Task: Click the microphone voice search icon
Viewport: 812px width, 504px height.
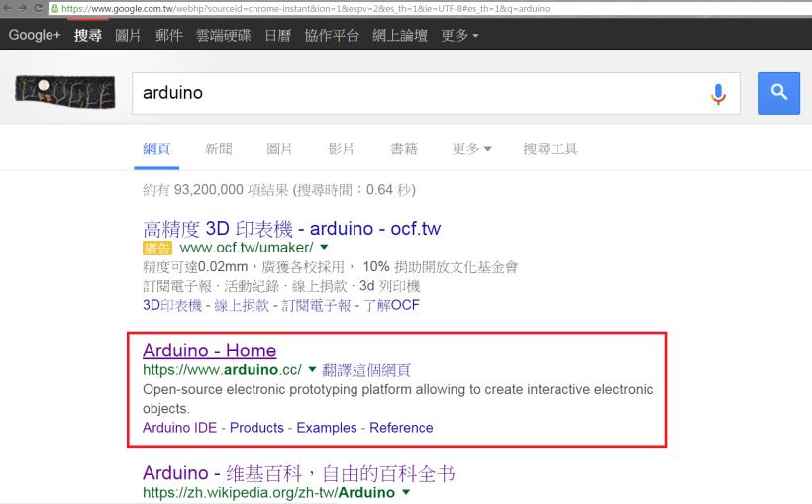Action: tap(718, 93)
